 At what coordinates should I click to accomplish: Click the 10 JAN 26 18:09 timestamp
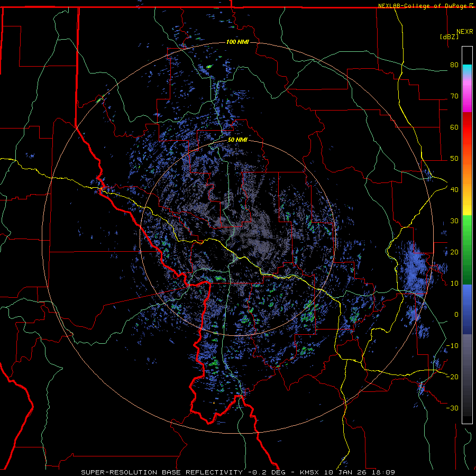point(360,472)
